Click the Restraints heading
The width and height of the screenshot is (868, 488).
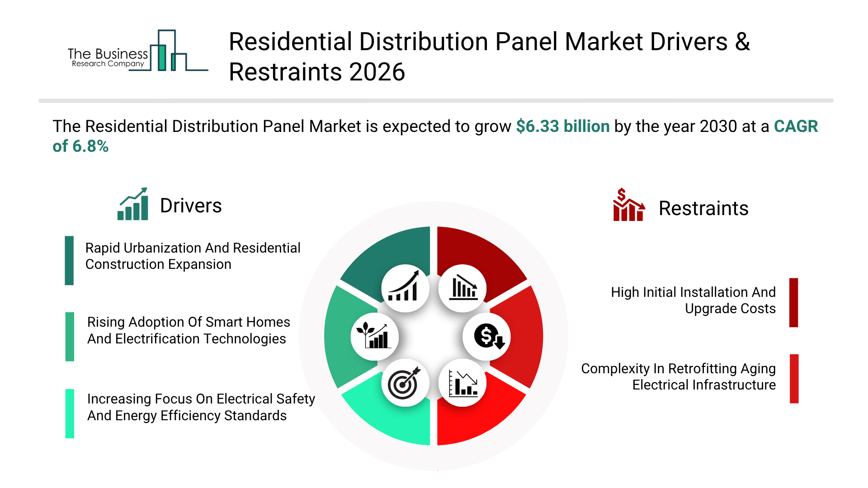coord(703,209)
